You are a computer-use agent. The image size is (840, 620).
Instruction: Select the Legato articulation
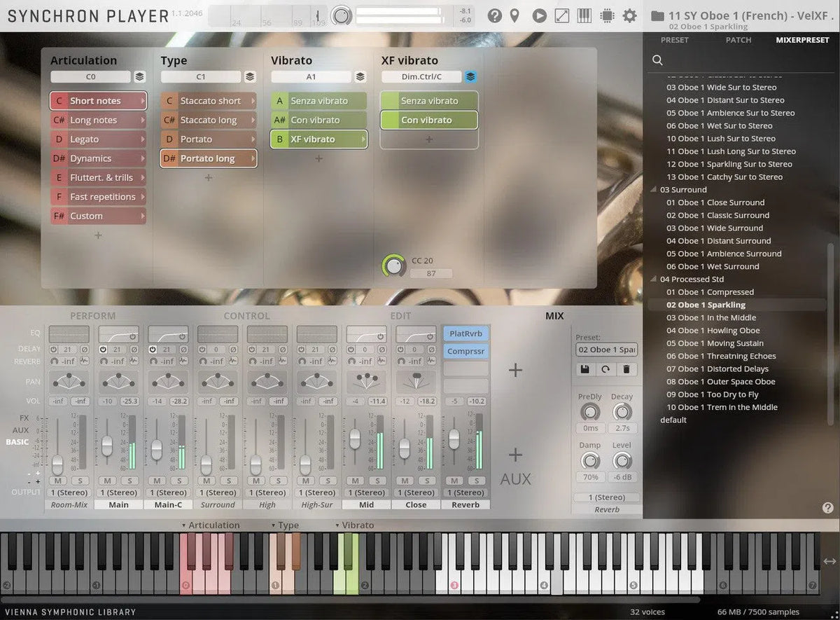point(98,139)
